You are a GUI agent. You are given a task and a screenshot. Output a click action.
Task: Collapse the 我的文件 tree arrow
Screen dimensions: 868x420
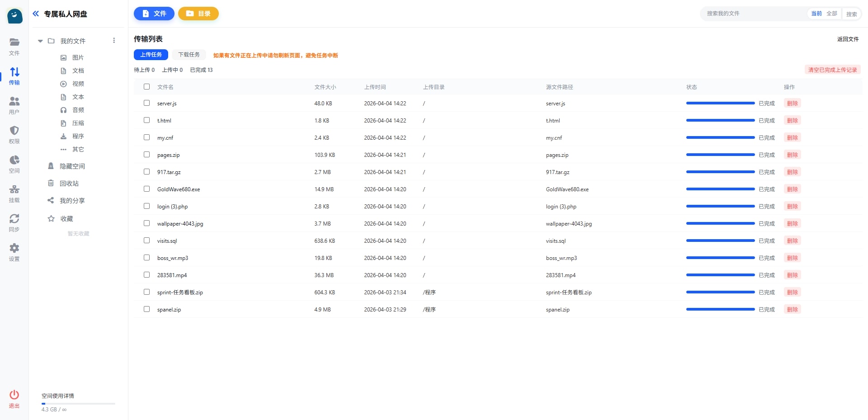40,41
